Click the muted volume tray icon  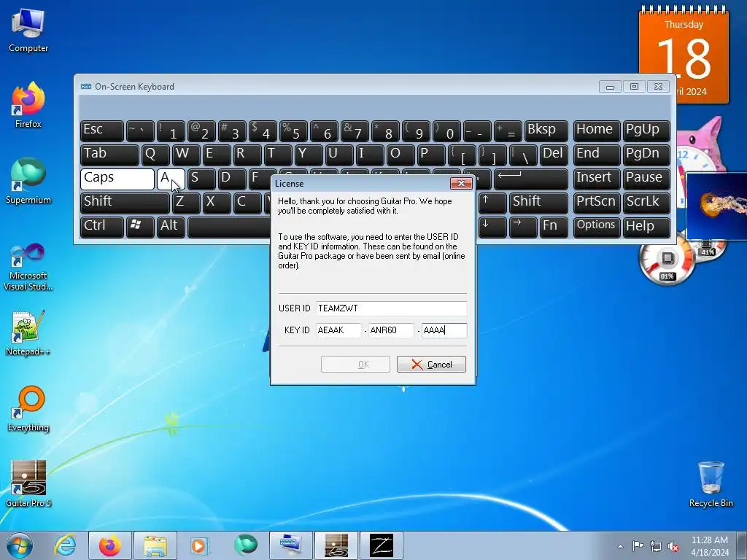[x=673, y=546]
